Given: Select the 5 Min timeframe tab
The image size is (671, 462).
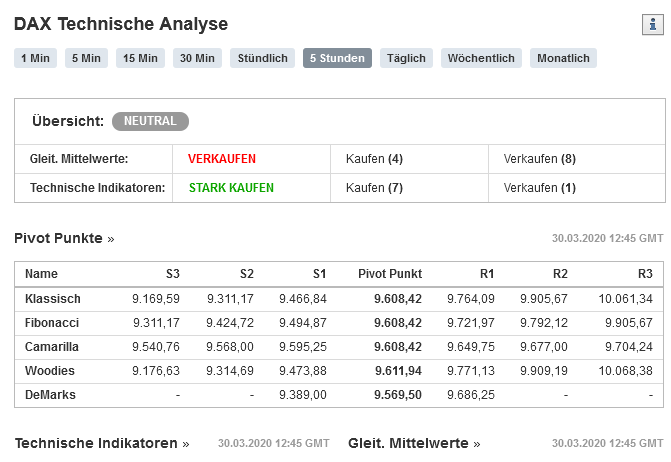Looking at the screenshot, I should [x=86, y=58].
